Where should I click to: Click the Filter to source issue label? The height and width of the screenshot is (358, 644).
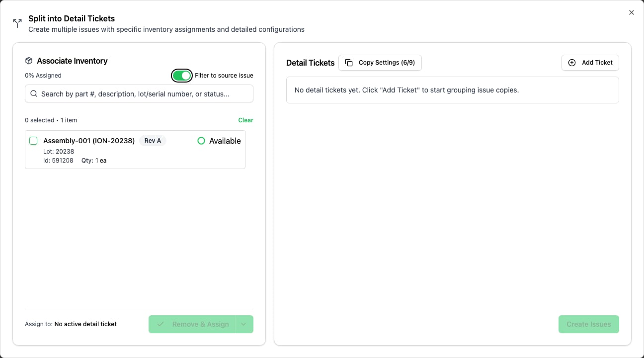(224, 76)
